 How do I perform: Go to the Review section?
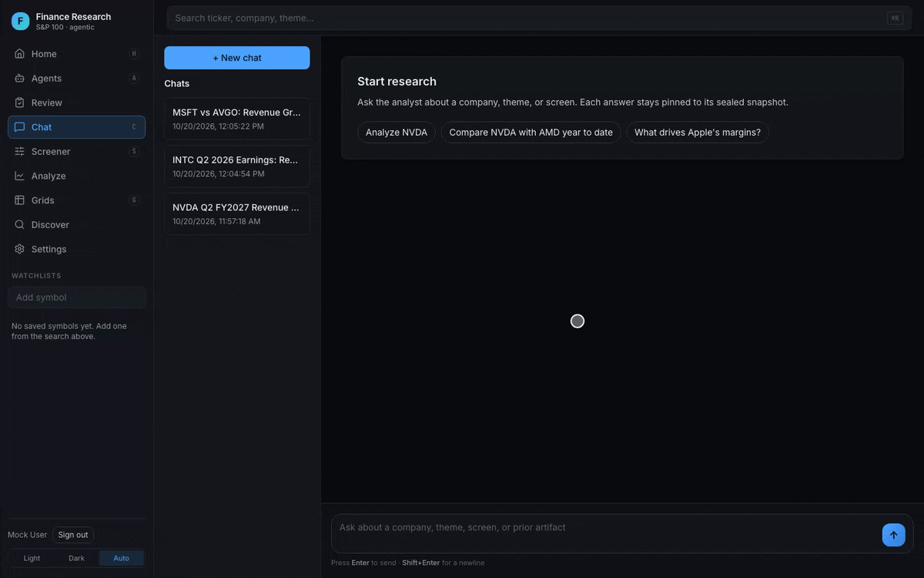coord(76,102)
